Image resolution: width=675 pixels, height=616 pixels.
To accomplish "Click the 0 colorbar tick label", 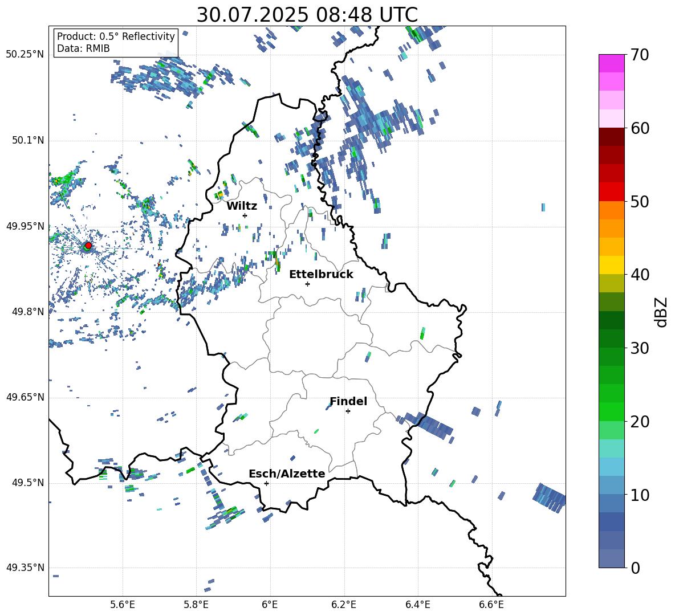I will [x=635, y=568].
